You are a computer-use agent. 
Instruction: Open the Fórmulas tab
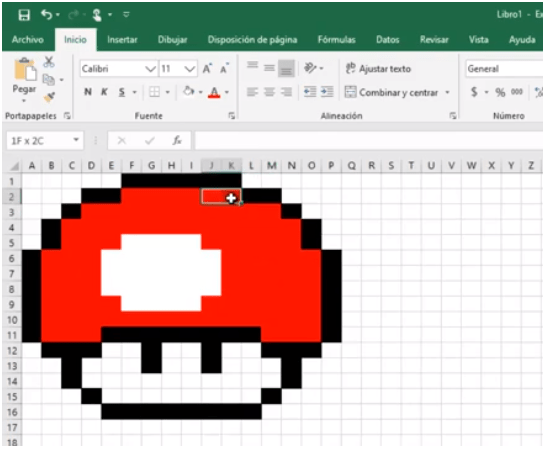click(x=337, y=39)
